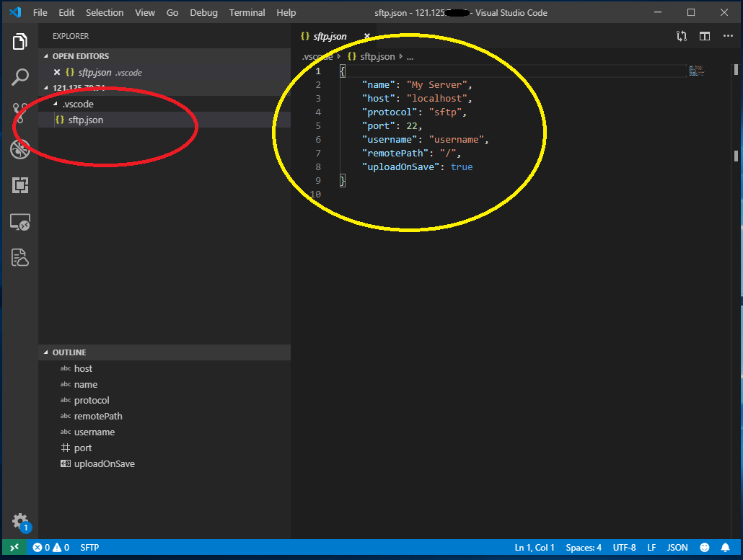Screen dimensions: 743x560
Task: Open the Selection menu
Action: point(105,12)
